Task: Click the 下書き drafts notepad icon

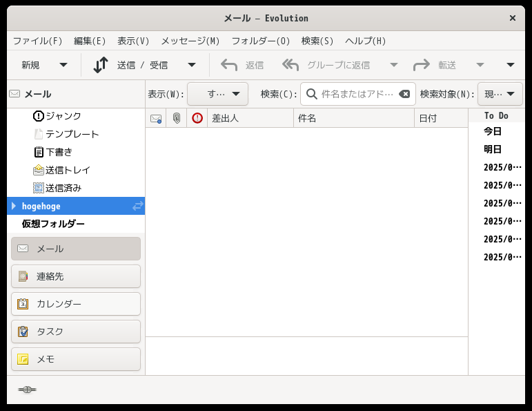Action: (39, 152)
